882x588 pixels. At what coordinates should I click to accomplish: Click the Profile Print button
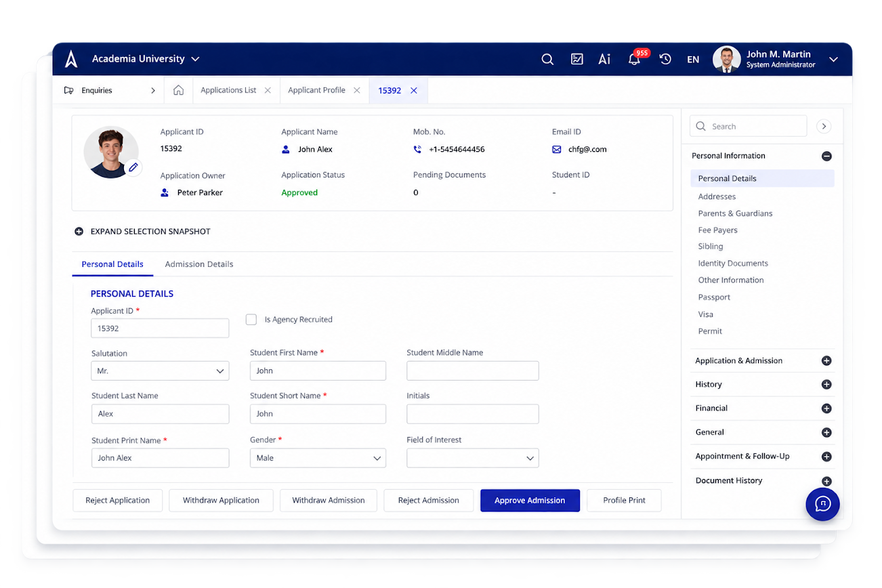coord(624,501)
